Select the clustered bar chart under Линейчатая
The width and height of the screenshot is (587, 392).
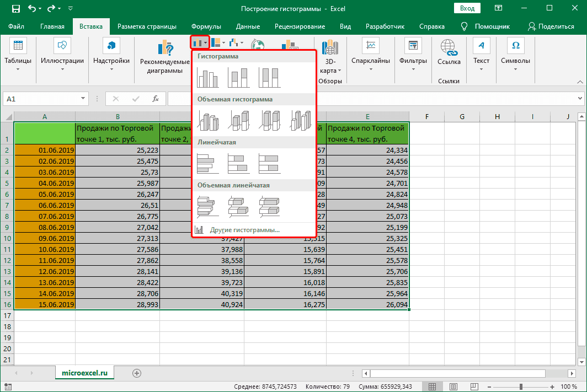click(x=208, y=164)
